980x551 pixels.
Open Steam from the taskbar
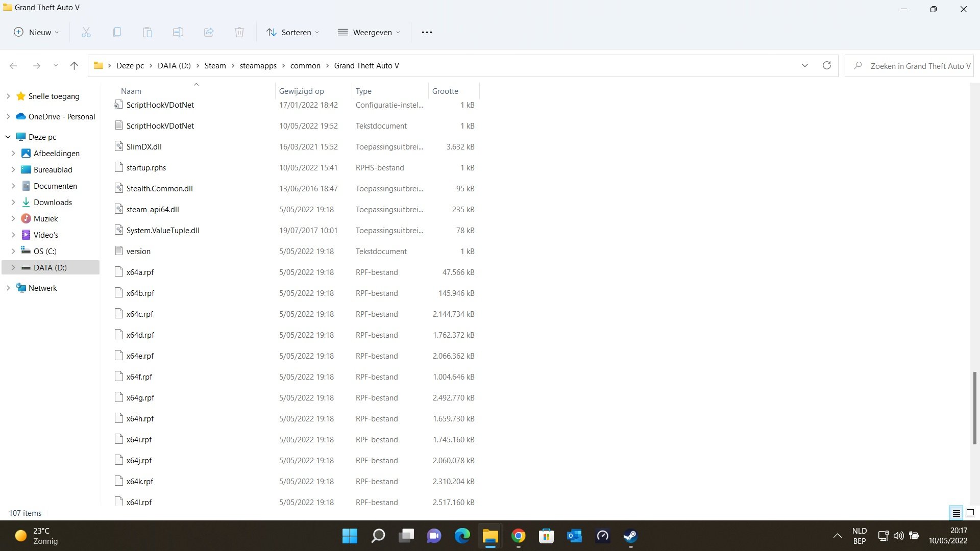pyautogui.click(x=630, y=536)
